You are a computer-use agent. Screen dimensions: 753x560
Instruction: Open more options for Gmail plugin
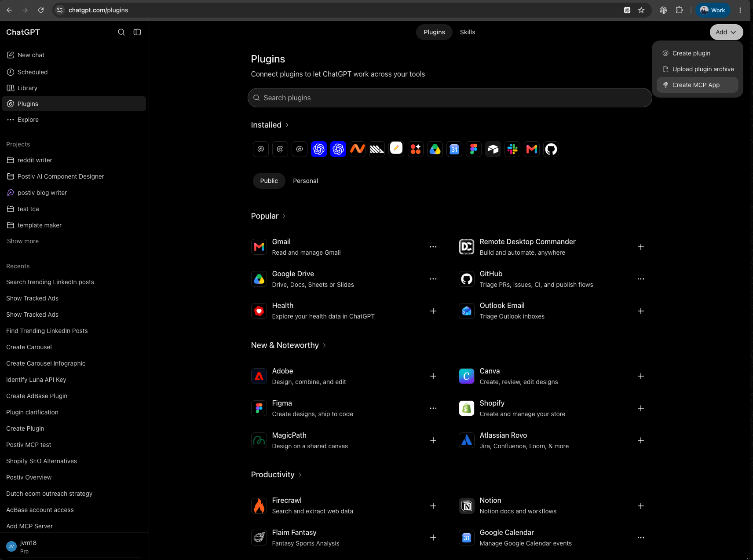[433, 247]
